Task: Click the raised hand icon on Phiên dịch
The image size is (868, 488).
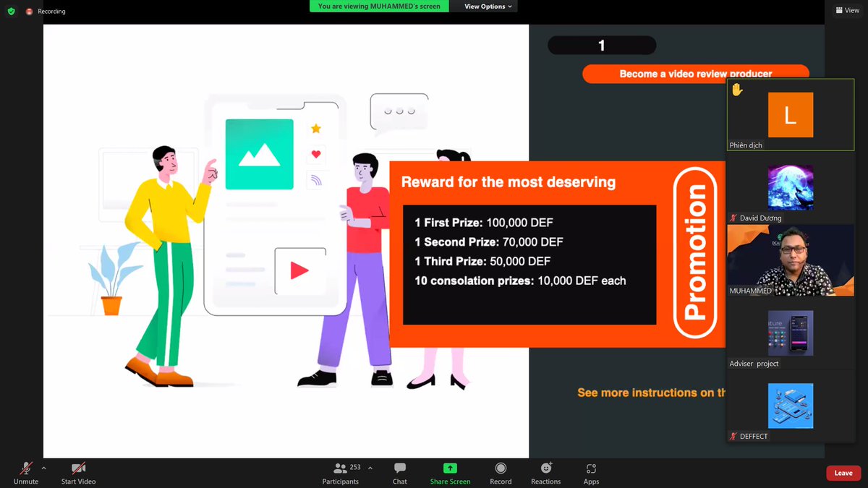Action: [736, 90]
